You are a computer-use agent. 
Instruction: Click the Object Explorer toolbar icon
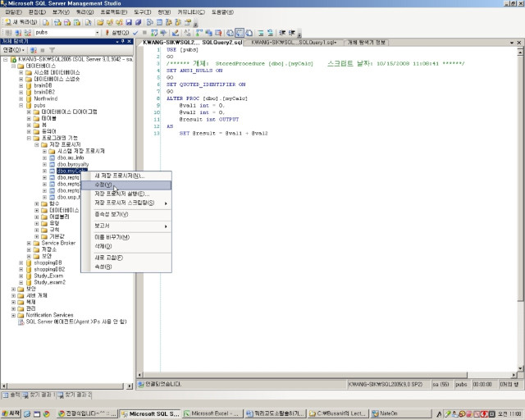(x=169, y=22)
